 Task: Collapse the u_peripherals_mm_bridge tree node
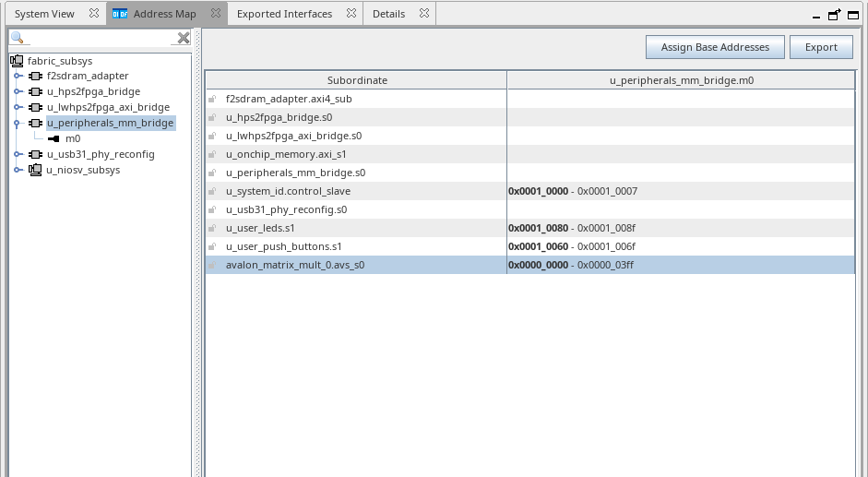(x=17, y=123)
